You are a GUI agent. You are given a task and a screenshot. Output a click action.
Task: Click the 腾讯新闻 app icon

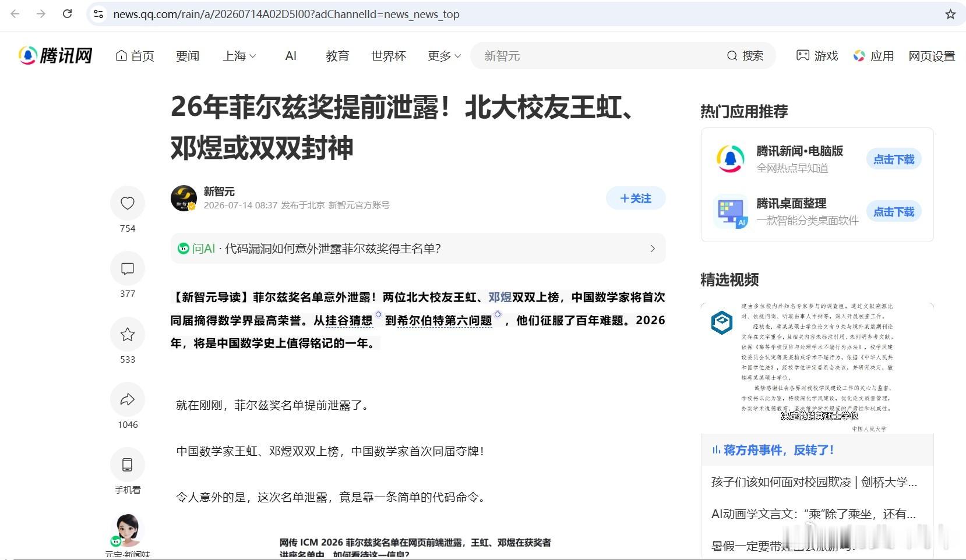pyautogui.click(x=730, y=159)
